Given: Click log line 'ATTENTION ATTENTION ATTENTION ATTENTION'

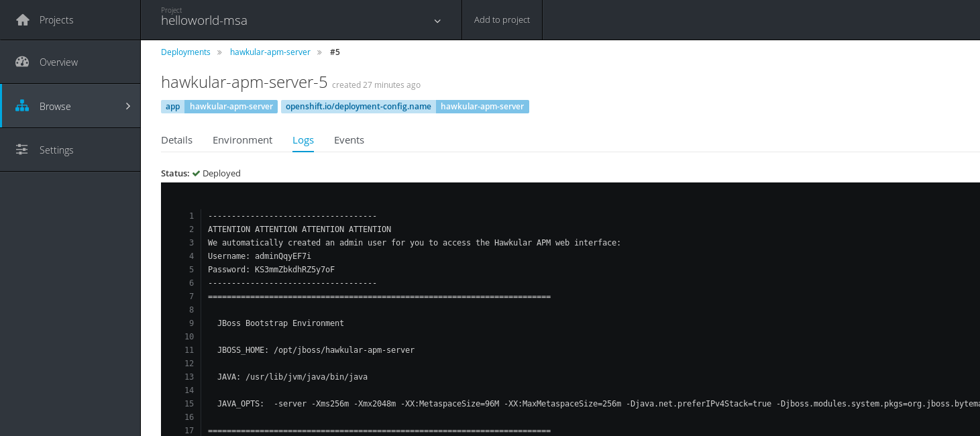Looking at the screenshot, I should (299, 229).
